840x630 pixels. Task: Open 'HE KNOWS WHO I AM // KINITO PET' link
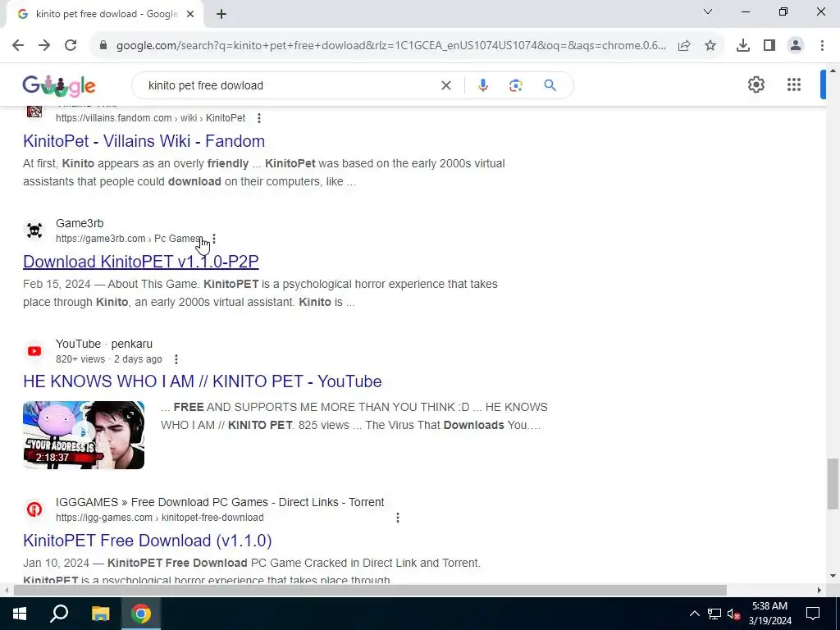203,381
